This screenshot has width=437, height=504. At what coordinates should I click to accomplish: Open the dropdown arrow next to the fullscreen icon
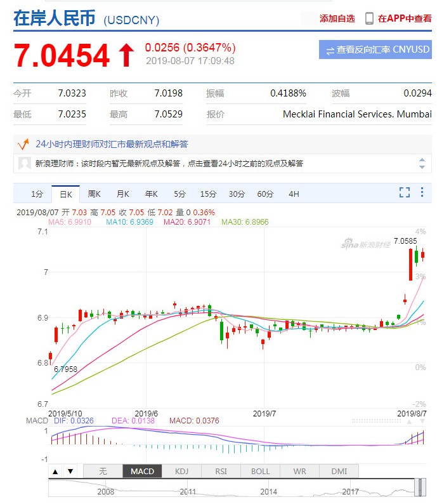(x=423, y=192)
